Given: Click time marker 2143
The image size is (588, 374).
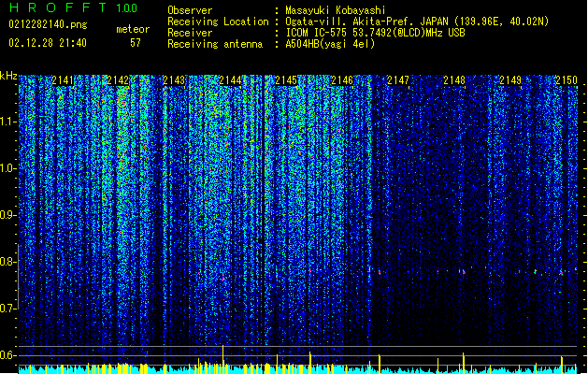Looking at the screenshot, I should click(x=174, y=80).
